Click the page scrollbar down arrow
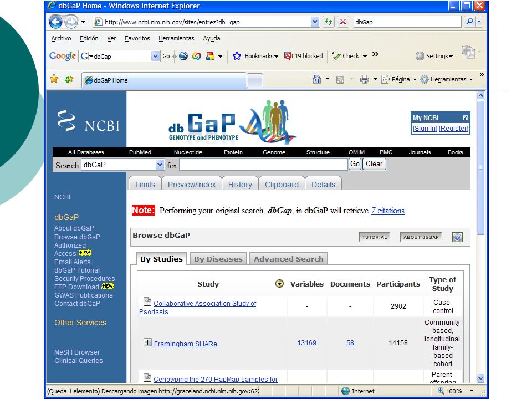The height and width of the screenshot is (399, 532). (x=480, y=378)
